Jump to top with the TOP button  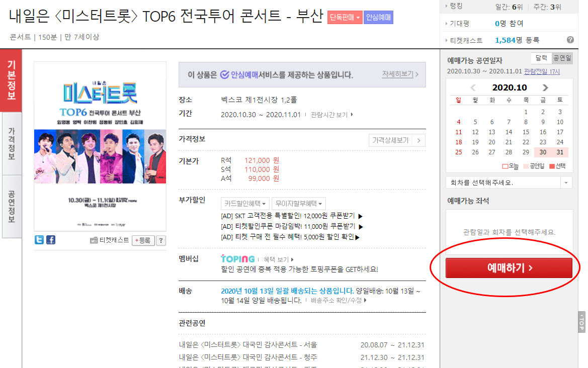click(581, 322)
